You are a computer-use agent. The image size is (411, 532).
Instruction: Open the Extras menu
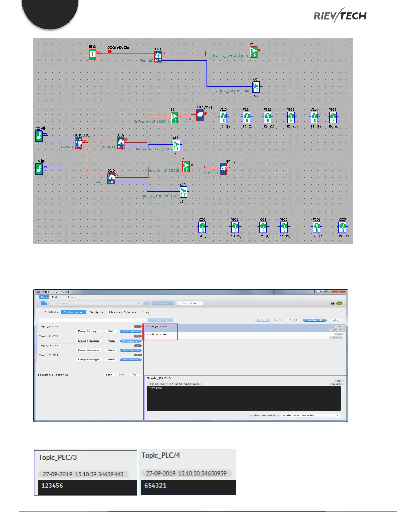pyautogui.click(x=57, y=297)
